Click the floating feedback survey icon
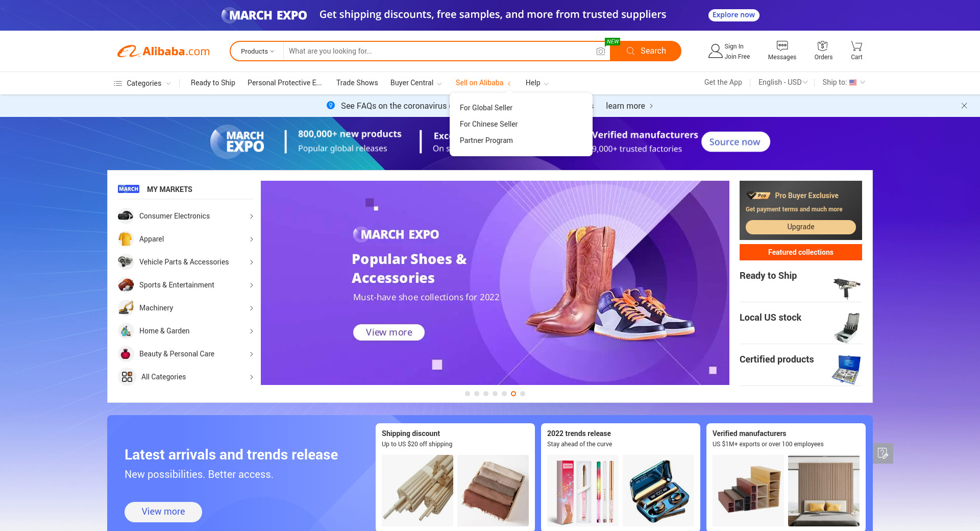 tap(883, 453)
